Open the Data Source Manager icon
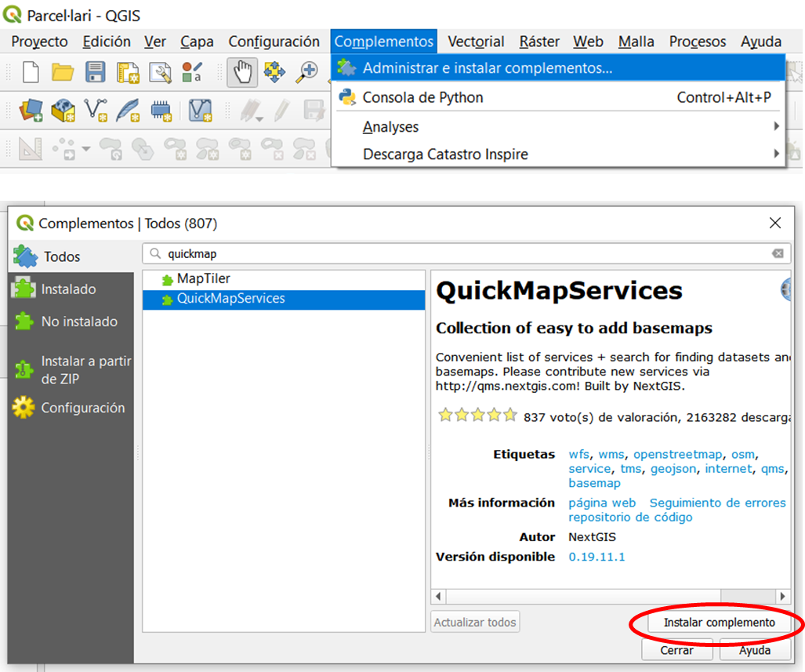Screen dimensions: 805x672 (x=31, y=111)
